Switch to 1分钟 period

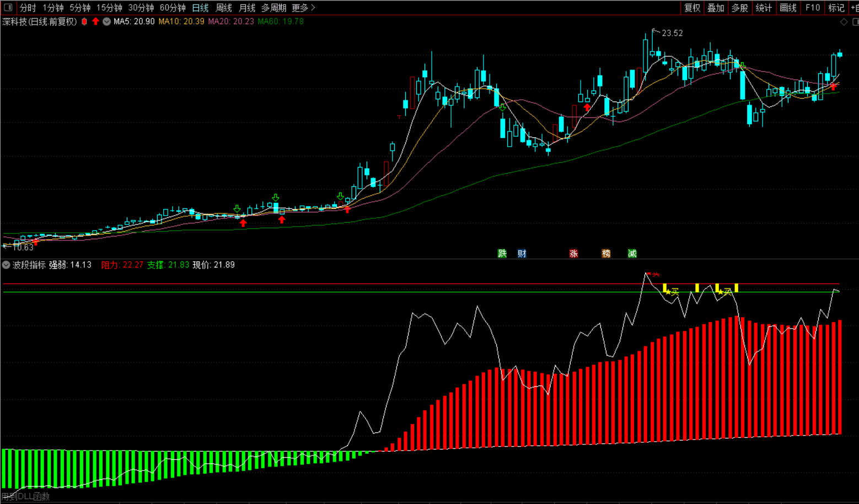click(x=53, y=8)
